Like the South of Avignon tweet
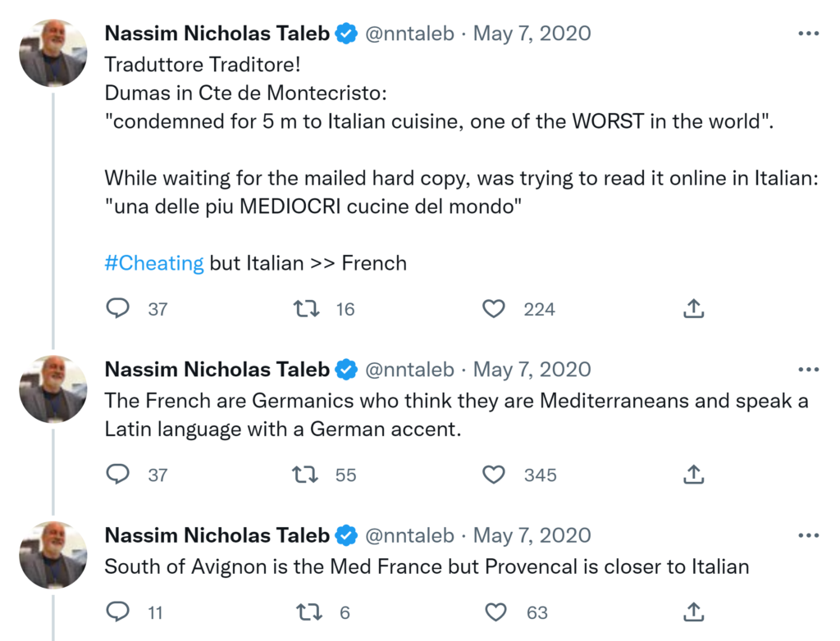 click(495, 612)
